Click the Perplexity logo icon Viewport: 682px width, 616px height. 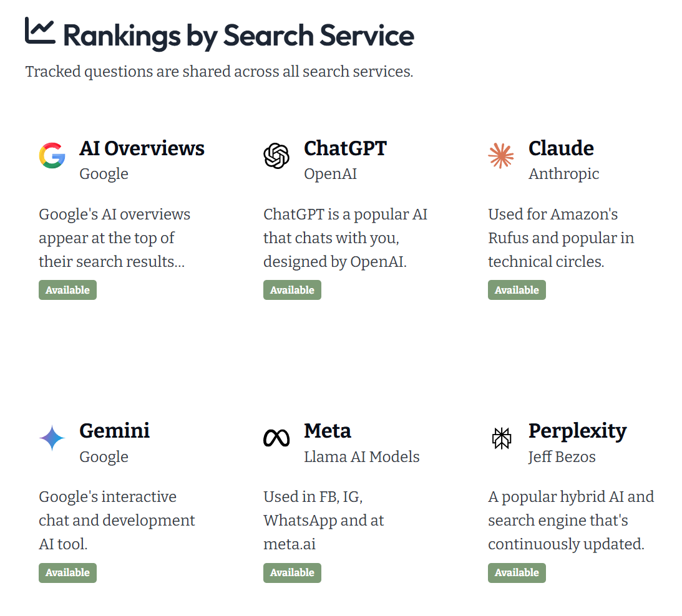point(501,438)
